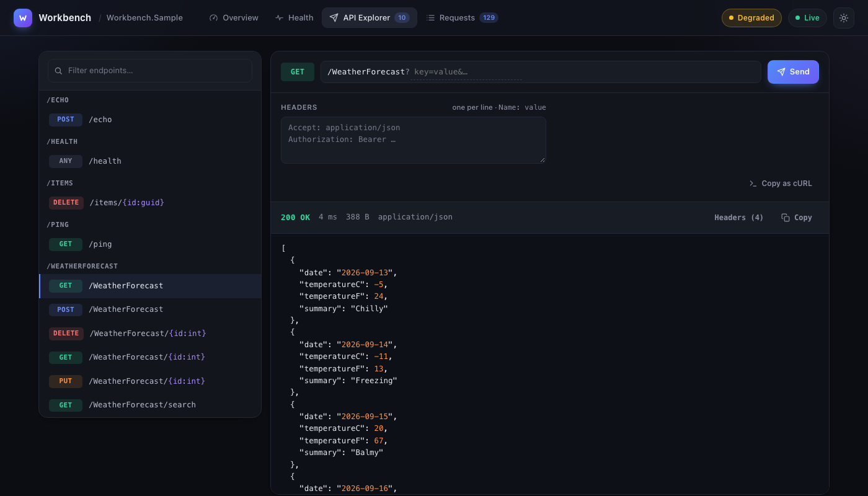Select the ANY /health endpoint

coord(150,161)
